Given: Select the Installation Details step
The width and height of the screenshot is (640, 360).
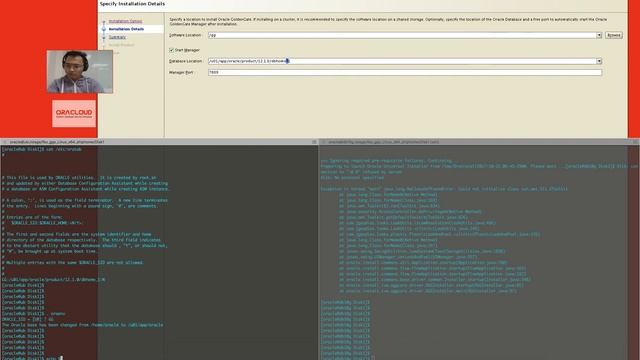Looking at the screenshot, I should (x=126, y=29).
